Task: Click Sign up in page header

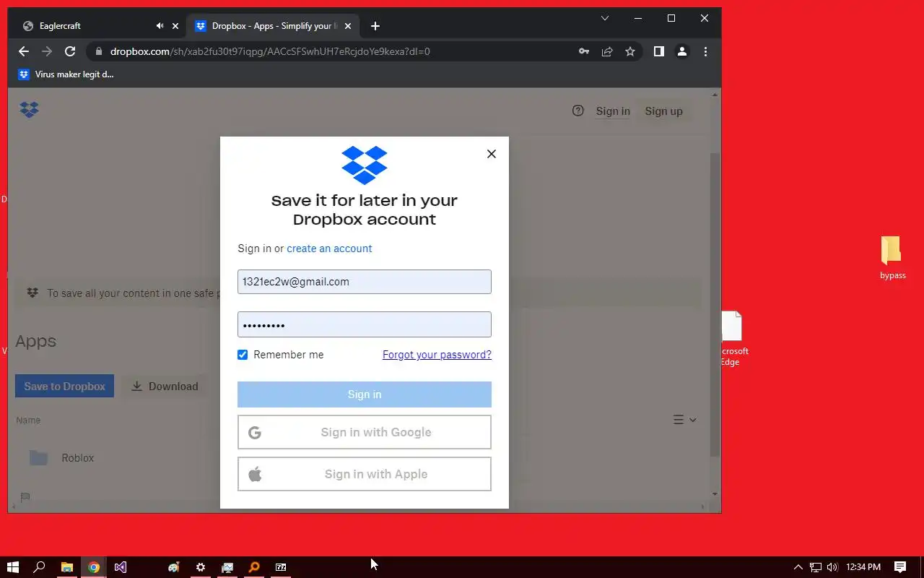Action: click(x=663, y=111)
